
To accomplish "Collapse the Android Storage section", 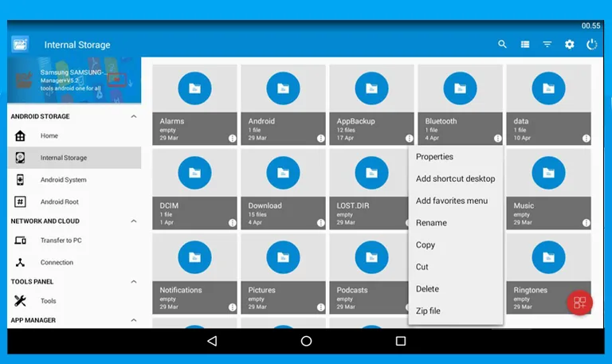I will click(134, 116).
